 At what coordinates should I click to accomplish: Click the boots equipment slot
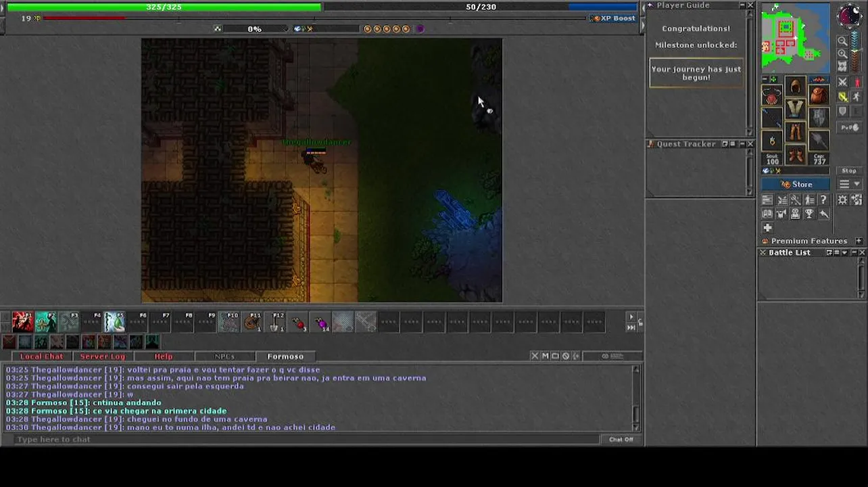[795, 155]
